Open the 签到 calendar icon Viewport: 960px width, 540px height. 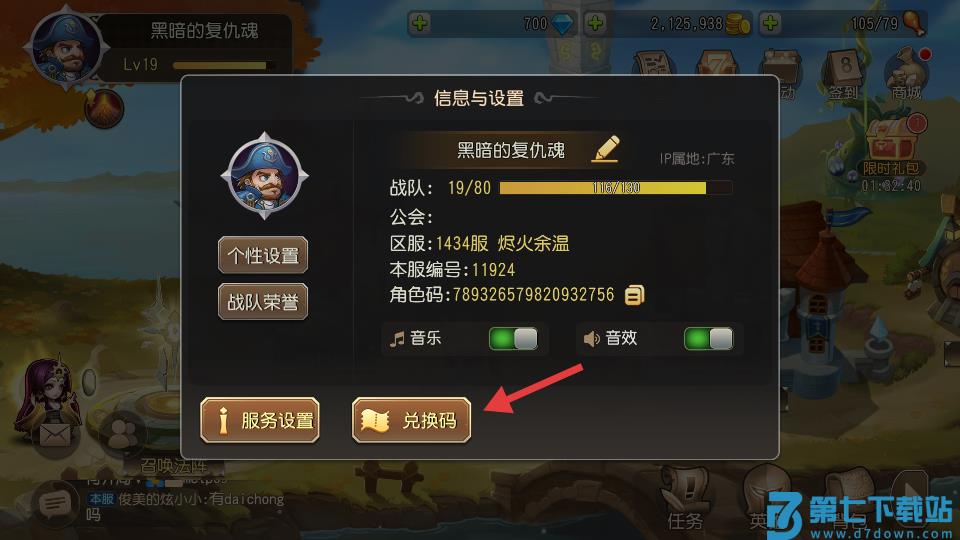click(x=844, y=74)
